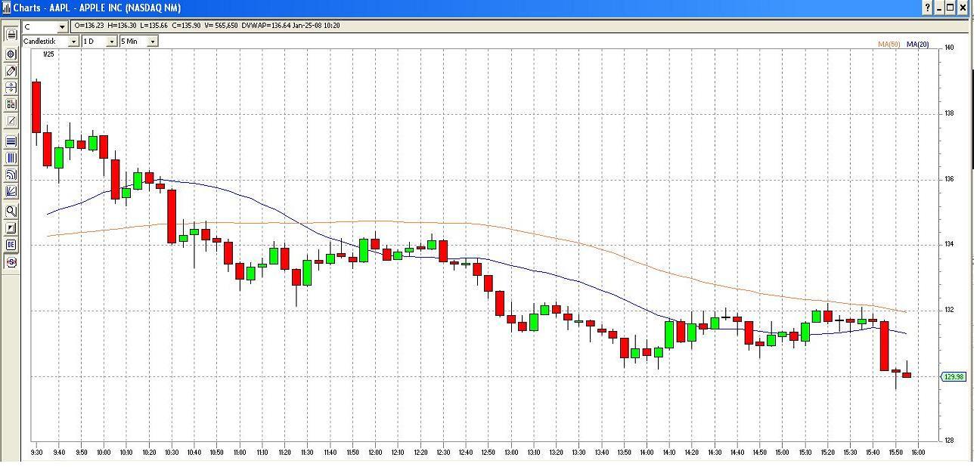980x467 pixels.
Task: Click the 129.98 current price marker
Action: coord(954,376)
